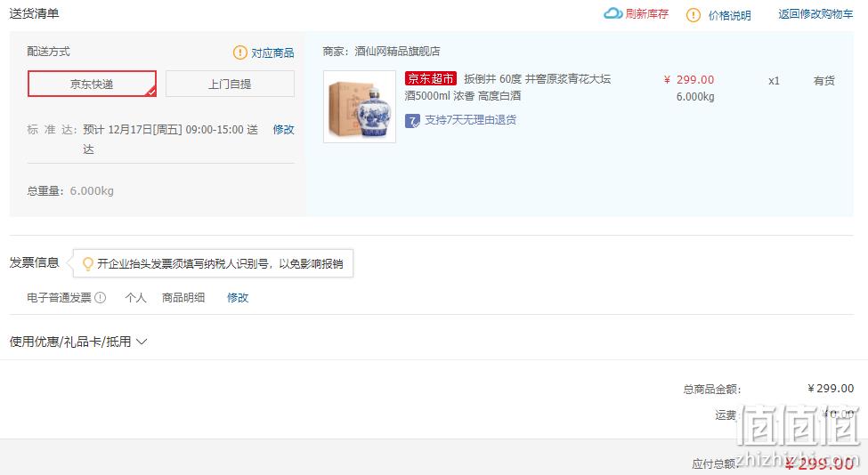Click the chevron after 礼品卡/抵用
The width and height of the screenshot is (868, 475).
142,342
